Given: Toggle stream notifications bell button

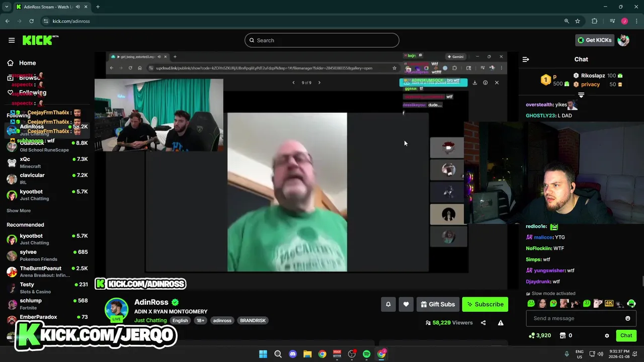Looking at the screenshot, I should 388,304.
